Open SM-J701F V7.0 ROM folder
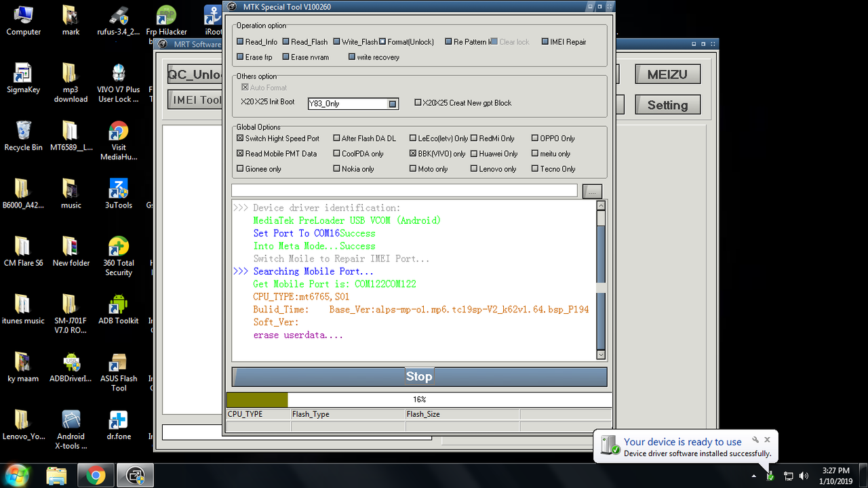 tap(71, 314)
